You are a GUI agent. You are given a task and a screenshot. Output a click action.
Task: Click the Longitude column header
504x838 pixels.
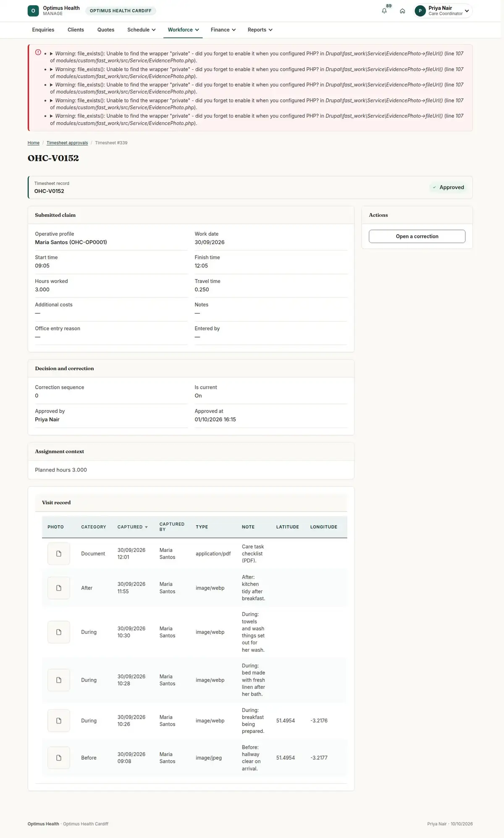click(324, 527)
